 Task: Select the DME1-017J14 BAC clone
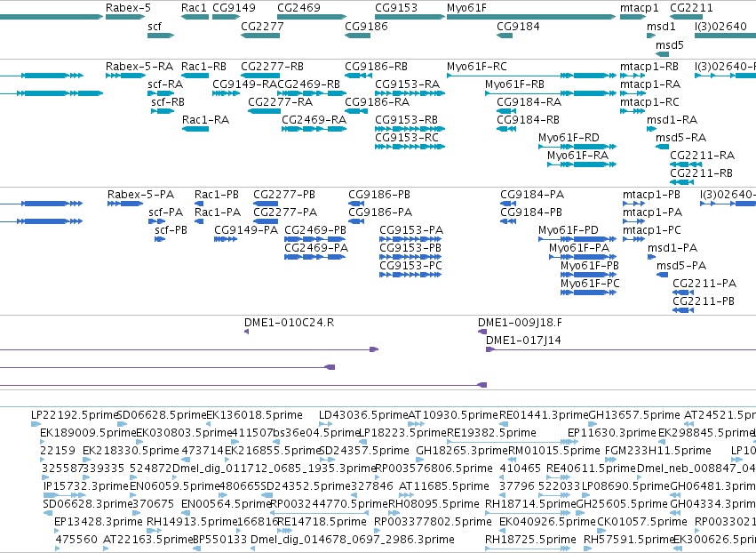coord(621,349)
